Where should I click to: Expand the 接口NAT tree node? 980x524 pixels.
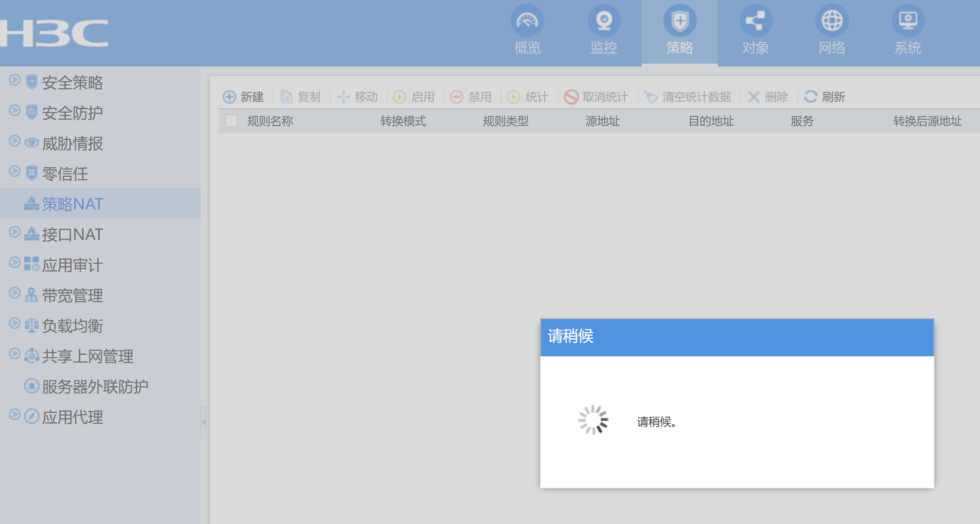pyautogui.click(x=15, y=232)
